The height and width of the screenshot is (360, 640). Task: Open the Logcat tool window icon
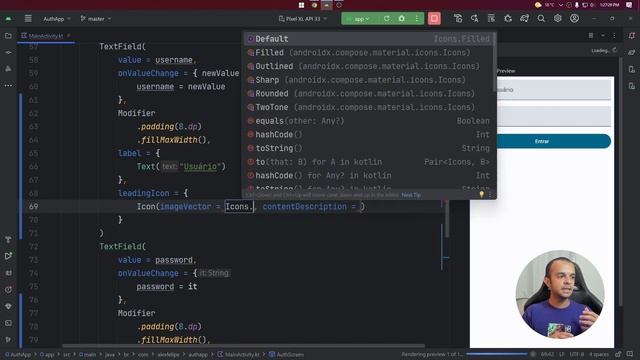pos(8,273)
